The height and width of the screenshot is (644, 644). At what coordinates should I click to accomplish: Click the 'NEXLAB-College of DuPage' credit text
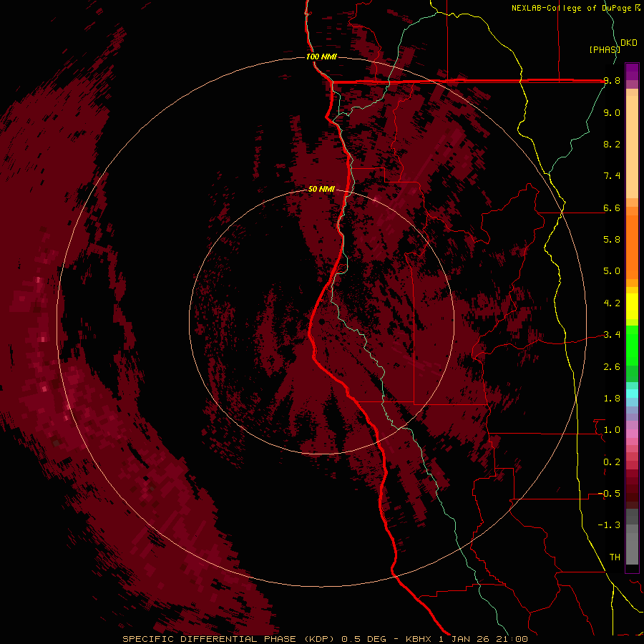tap(573, 8)
